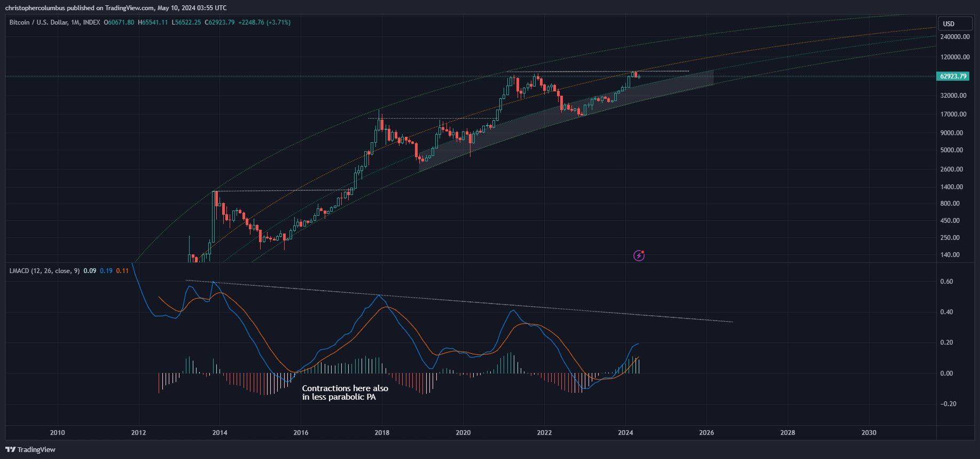Screen dimensions: 980x459
Task: Click the 2018 label on time axis
Action: tap(382, 433)
